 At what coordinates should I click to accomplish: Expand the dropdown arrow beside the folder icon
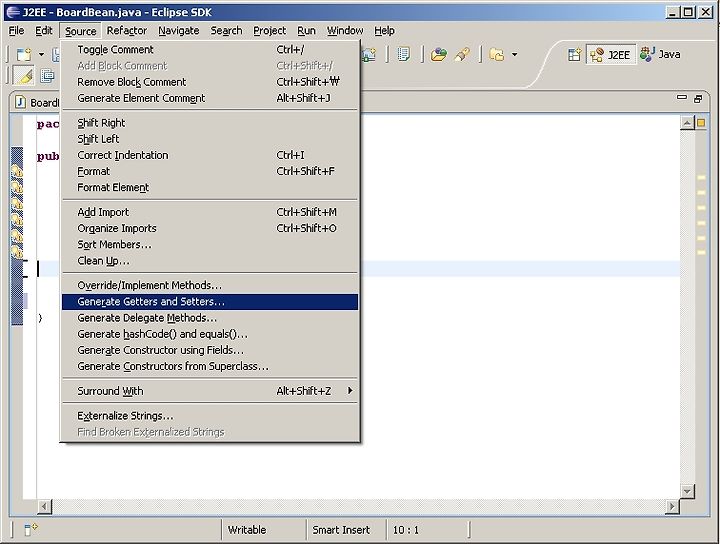[x=515, y=55]
